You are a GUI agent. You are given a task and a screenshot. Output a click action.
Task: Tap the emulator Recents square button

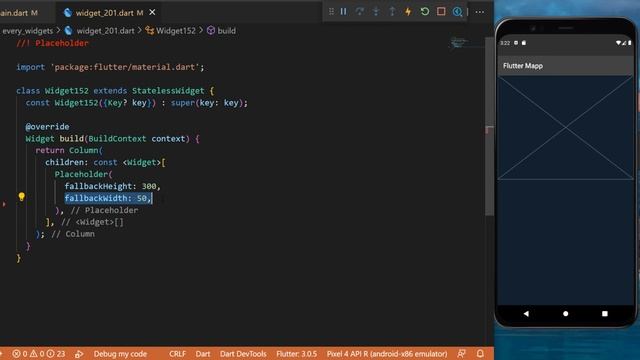tap(604, 313)
